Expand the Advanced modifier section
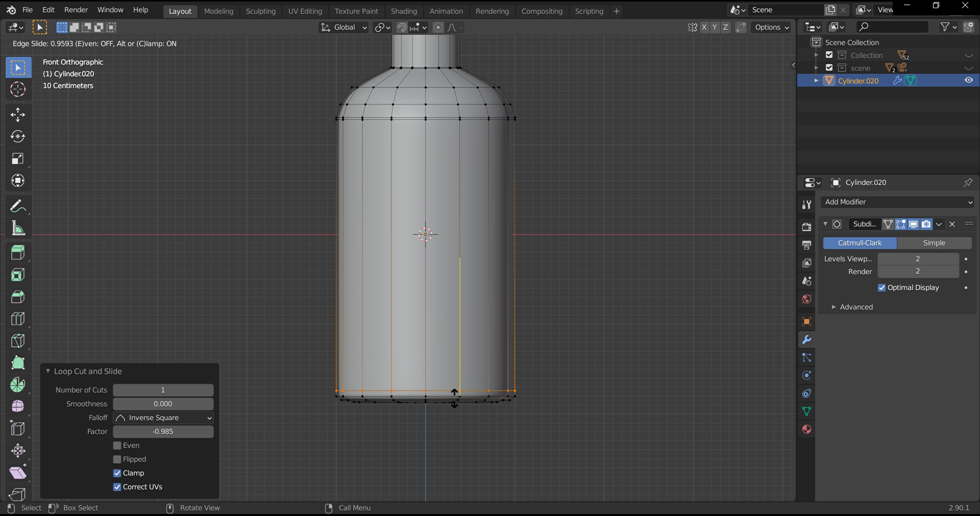 point(834,307)
